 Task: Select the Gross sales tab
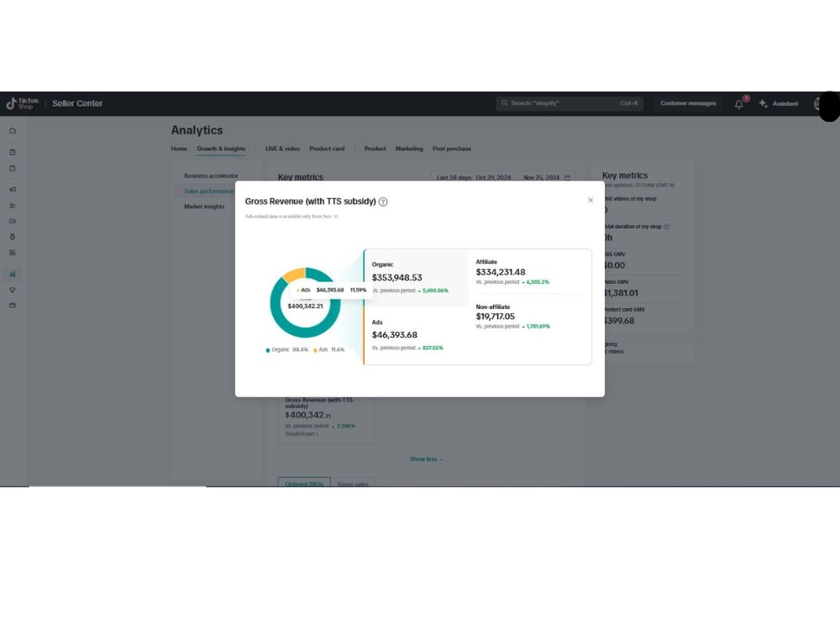pyautogui.click(x=353, y=483)
